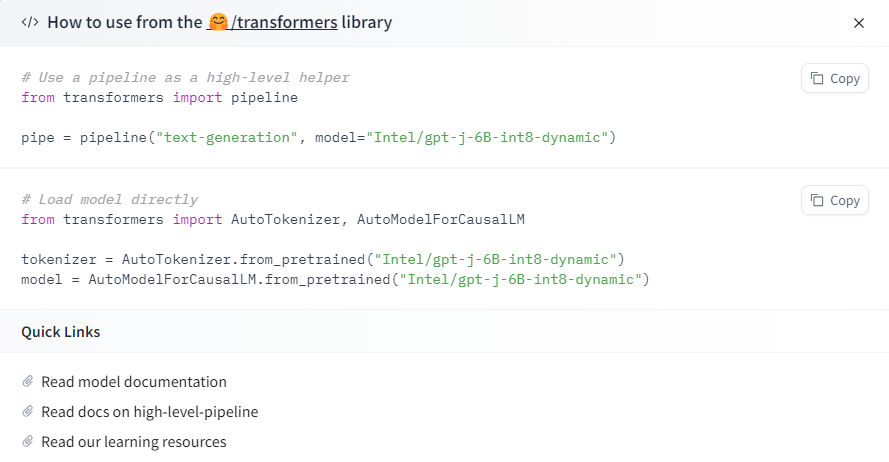
Task: Click the Hugging Face emoji icon
Action: click(x=216, y=22)
